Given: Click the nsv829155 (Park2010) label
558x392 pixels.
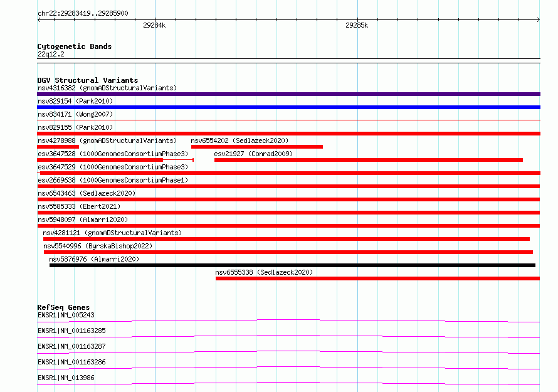Looking at the screenshot, I should tap(75, 127).
